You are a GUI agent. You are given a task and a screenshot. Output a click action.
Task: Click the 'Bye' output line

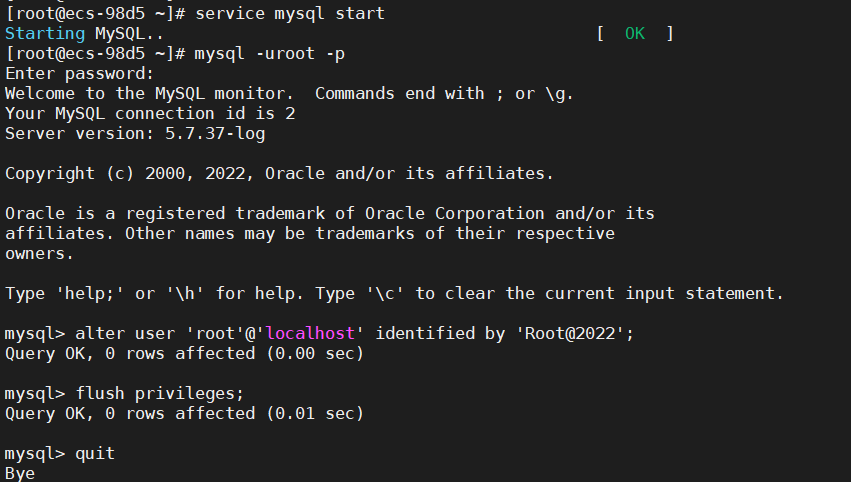point(20,473)
